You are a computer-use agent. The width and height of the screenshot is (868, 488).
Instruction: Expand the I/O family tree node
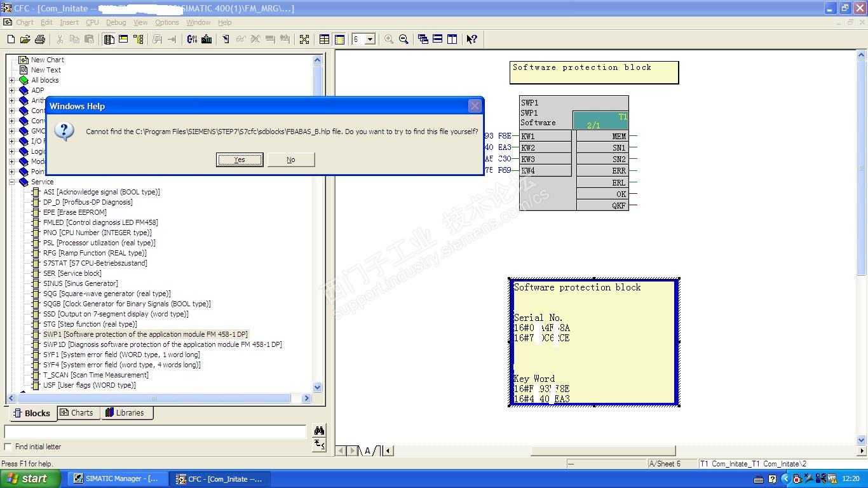[x=11, y=141]
